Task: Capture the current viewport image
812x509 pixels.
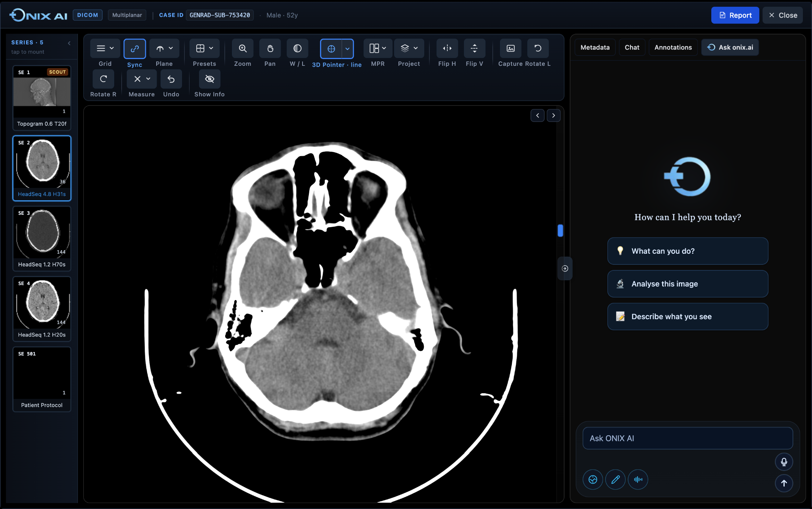Action: 511,48
